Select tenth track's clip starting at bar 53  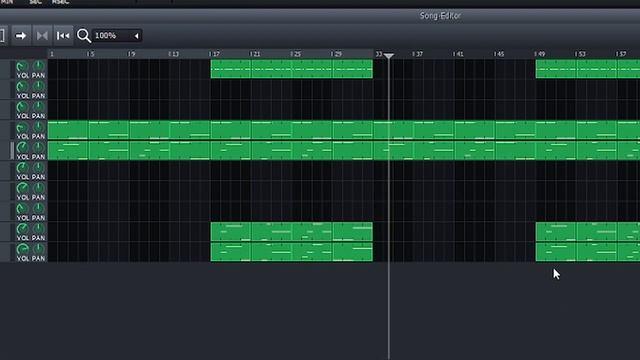(597, 252)
